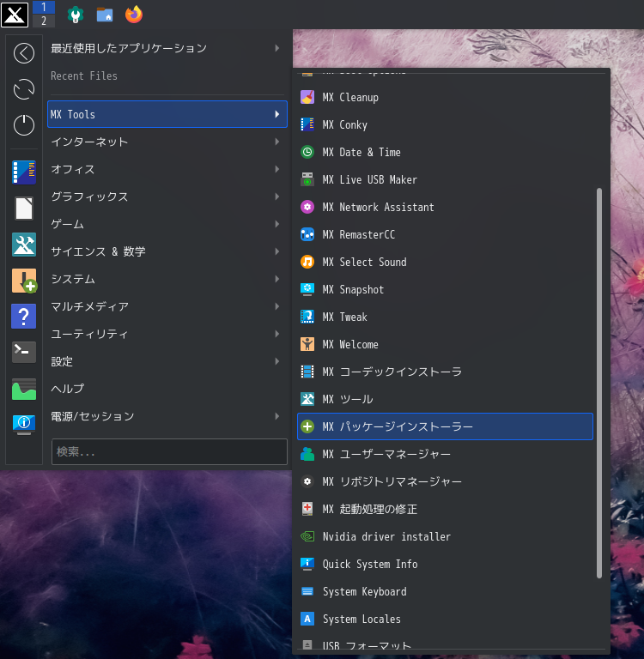This screenshot has width=644, height=659.
Task: Click the MX Welcome person icon
Action: [x=307, y=344]
